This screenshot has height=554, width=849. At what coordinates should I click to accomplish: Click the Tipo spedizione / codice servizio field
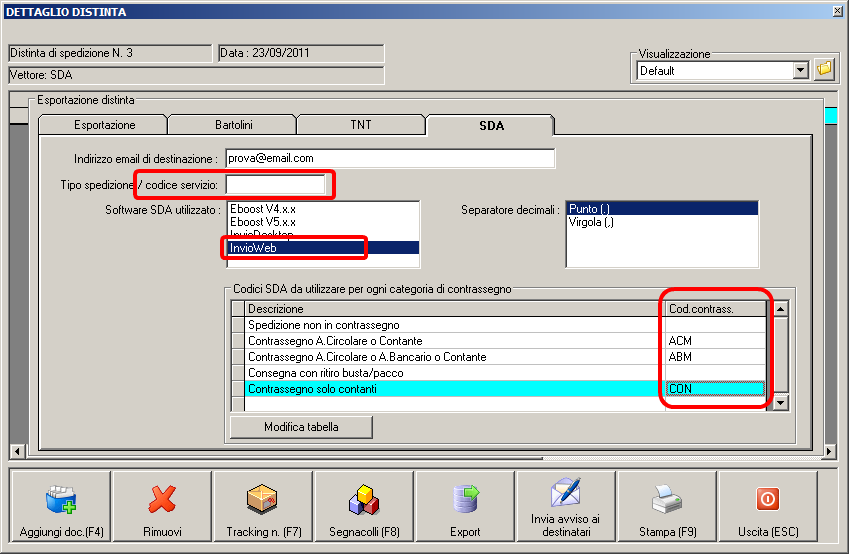[276, 185]
